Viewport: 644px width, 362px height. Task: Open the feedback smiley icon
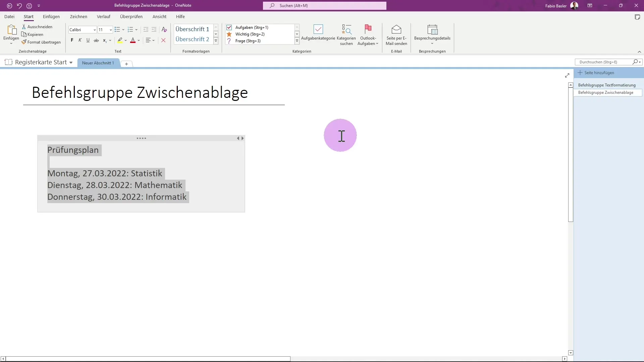[x=29, y=6]
